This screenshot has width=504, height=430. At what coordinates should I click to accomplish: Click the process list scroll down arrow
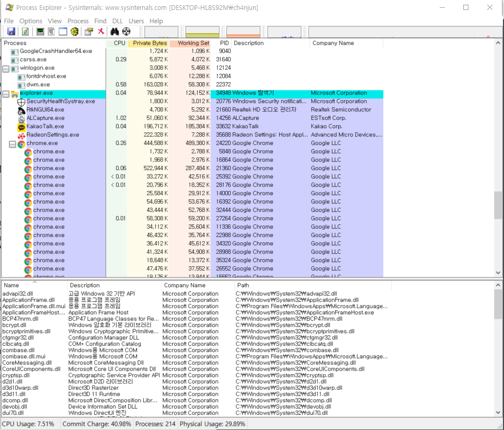click(x=498, y=273)
